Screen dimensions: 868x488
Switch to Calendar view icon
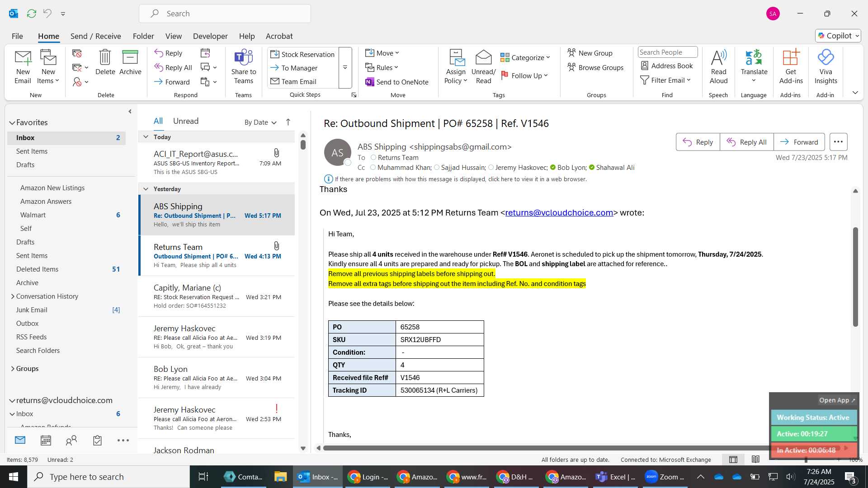tap(46, 440)
